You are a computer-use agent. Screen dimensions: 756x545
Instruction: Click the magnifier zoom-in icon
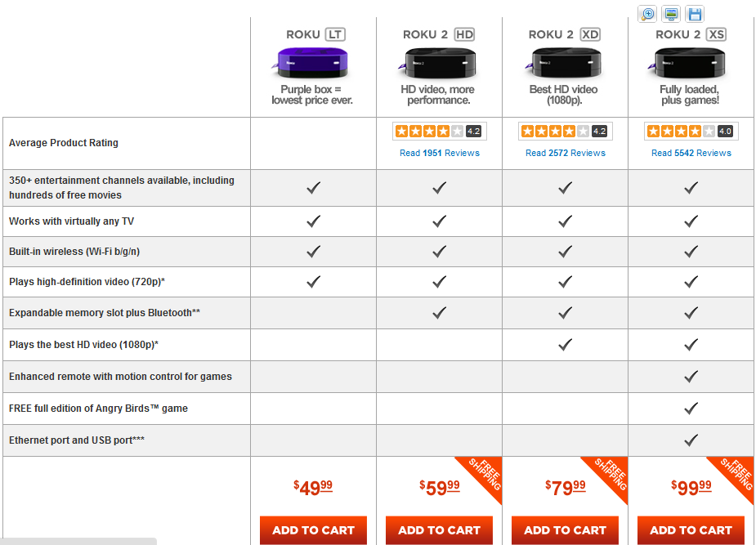648,14
